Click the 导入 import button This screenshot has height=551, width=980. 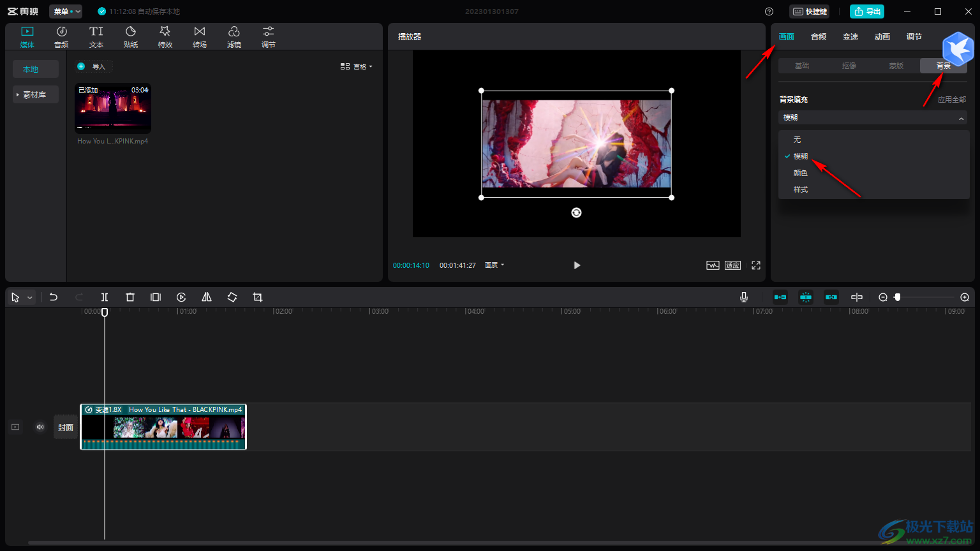93,66
